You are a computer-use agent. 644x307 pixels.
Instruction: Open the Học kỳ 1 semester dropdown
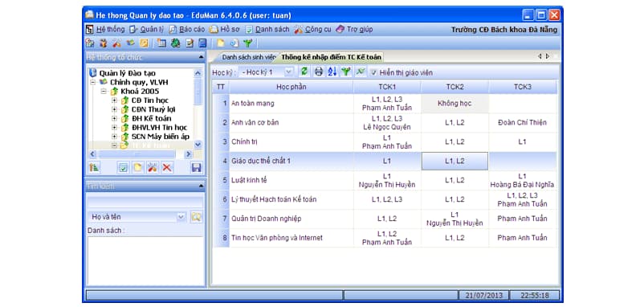pos(289,72)
